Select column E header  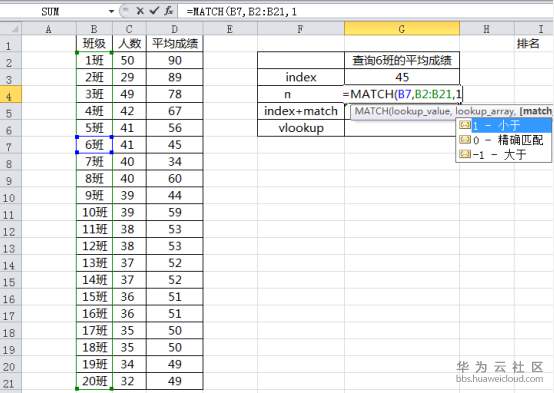(230, 29)
